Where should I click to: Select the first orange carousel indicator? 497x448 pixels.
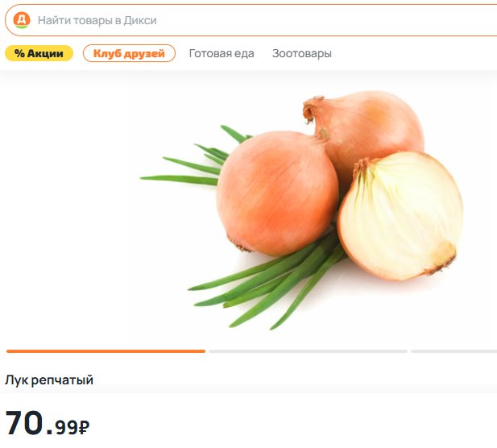pos(106,351)
